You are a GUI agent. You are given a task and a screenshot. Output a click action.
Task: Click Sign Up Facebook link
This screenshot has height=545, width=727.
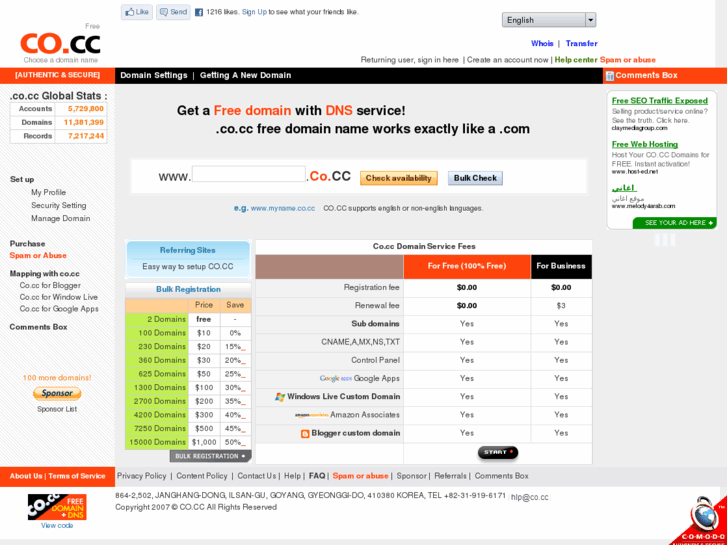click(254, 12)
